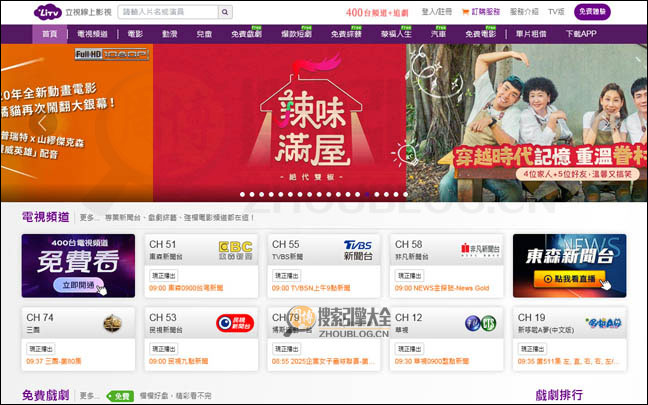
Task: Open the 汽車 navigation tab
Action: pos(438,34)
